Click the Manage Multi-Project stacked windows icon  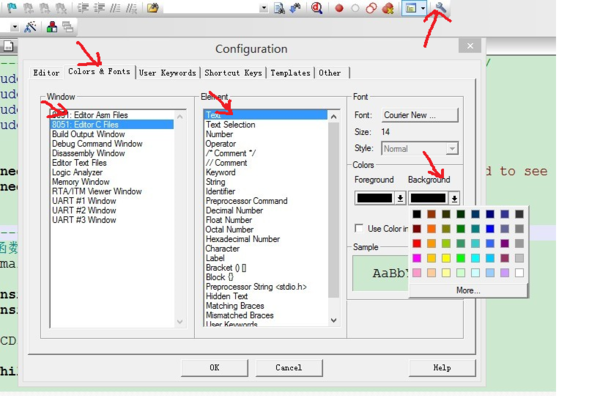68,27
